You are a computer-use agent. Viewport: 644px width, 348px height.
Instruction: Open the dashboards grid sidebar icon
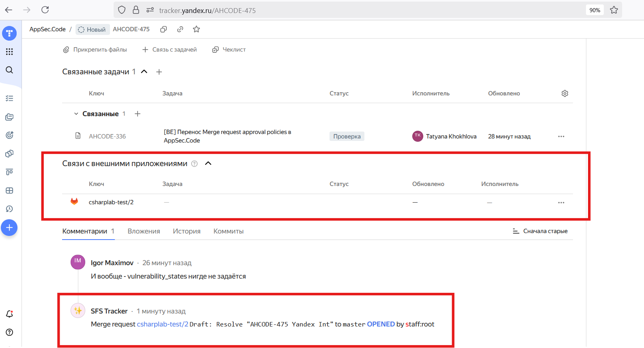point(9,190)
